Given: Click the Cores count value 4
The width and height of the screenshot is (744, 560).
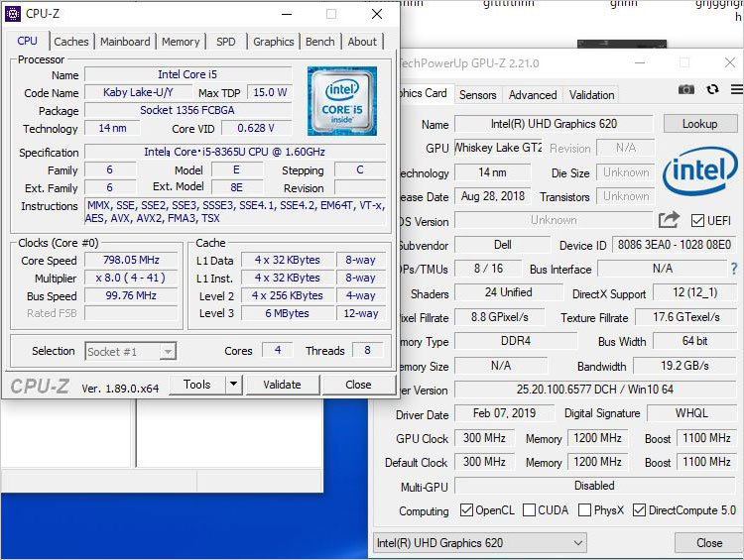Looking at the screenshot, I should [278, 350].
